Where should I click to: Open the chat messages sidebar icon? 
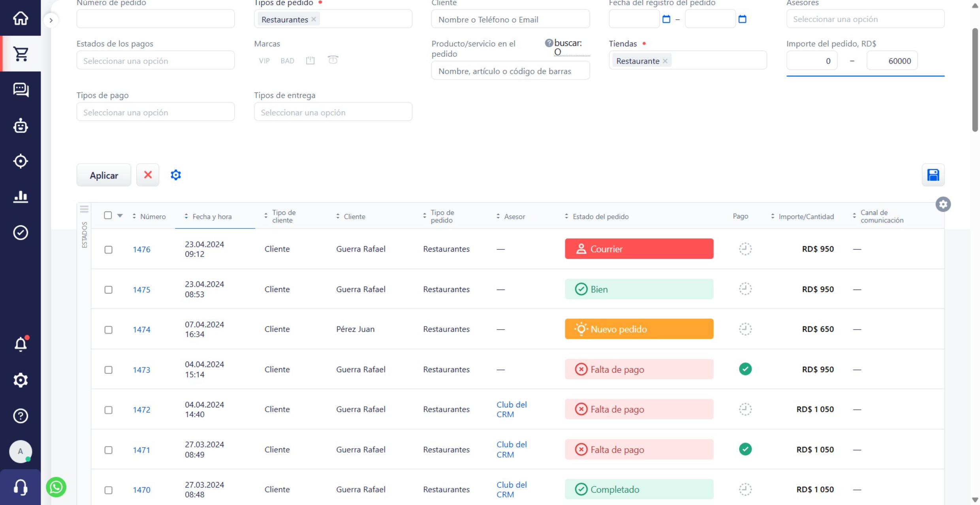[21, 90]
